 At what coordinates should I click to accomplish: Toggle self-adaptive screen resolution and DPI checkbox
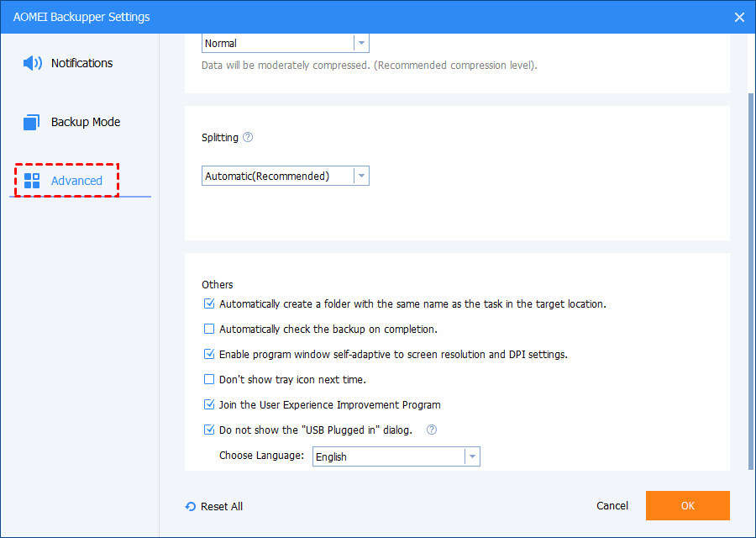209,354
